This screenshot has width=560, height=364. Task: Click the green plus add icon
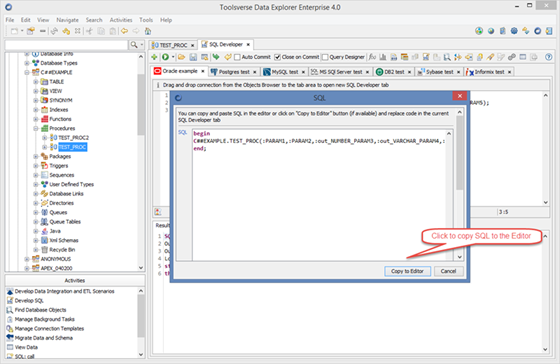tap(154, 57)
